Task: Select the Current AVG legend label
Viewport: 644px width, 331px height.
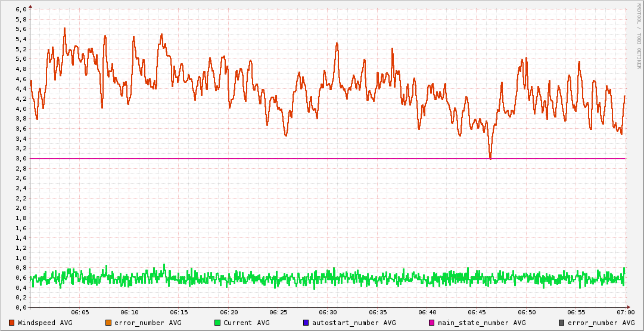Action: point(246,323)
